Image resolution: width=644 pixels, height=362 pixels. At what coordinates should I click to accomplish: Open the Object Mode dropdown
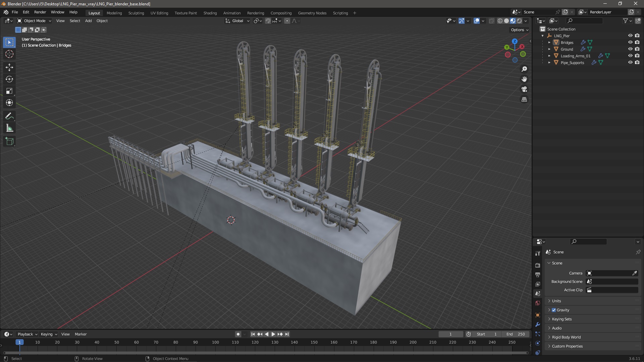pos(34,21)
